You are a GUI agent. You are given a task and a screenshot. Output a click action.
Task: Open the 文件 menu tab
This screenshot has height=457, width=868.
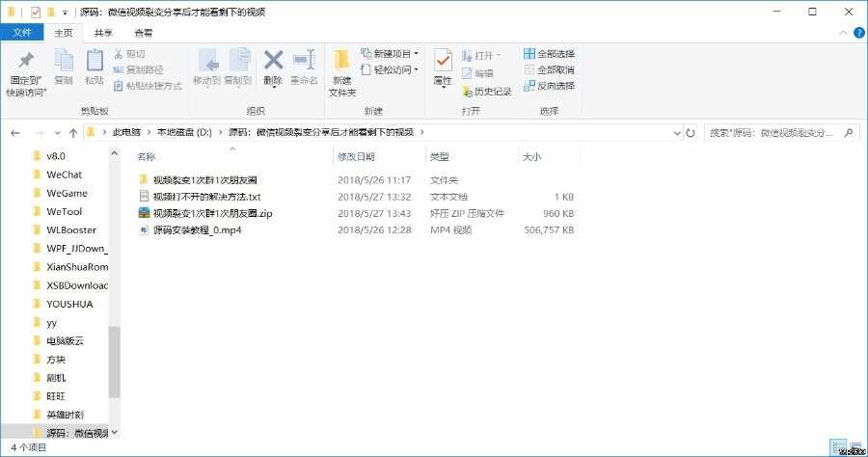coord(22,33)
